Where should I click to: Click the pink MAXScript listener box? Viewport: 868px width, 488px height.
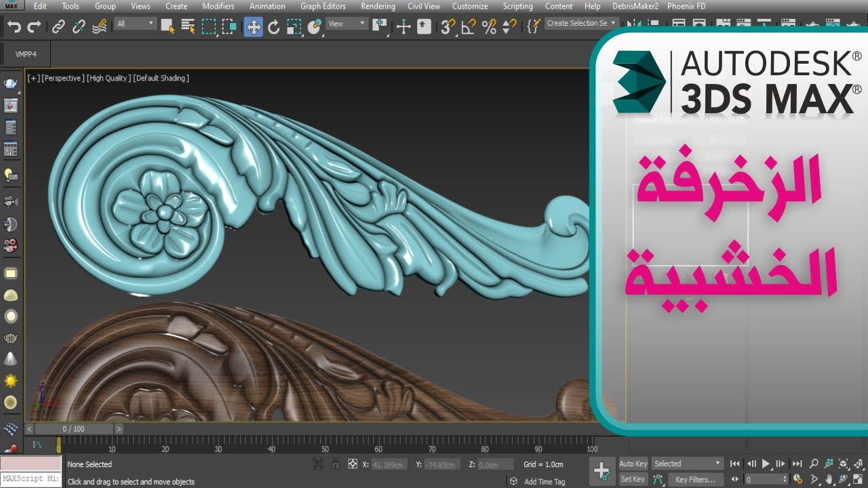(31, 464)
